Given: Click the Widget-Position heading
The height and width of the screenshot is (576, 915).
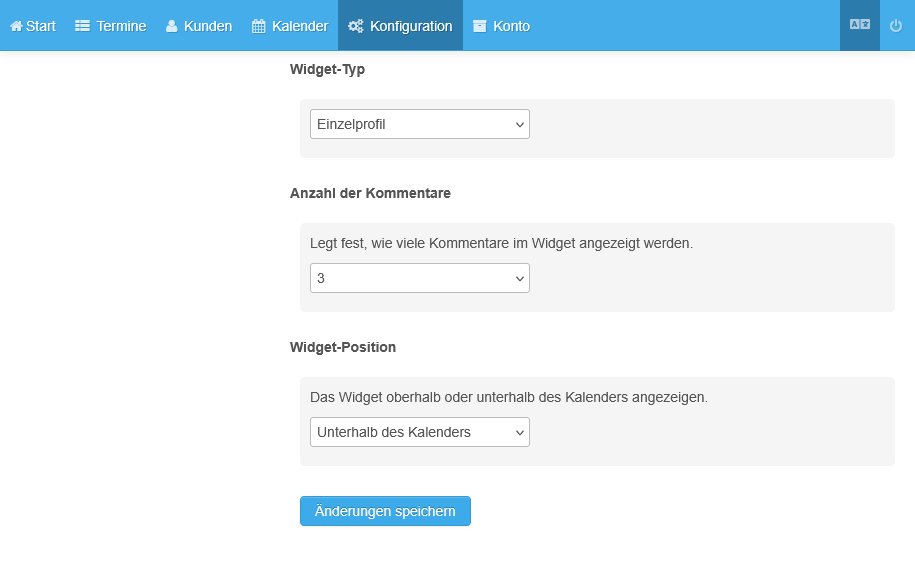Looking at the screenshot, I should (x=343, y=347).
